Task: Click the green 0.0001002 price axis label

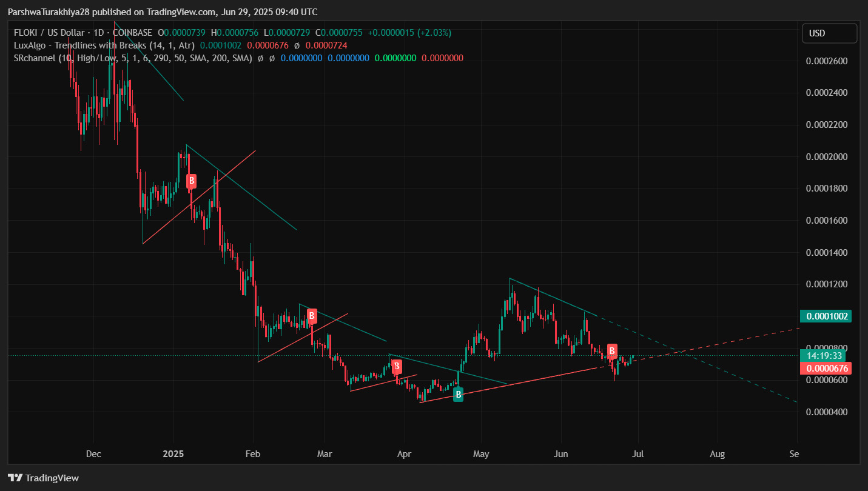Action: tap(826, 316)
